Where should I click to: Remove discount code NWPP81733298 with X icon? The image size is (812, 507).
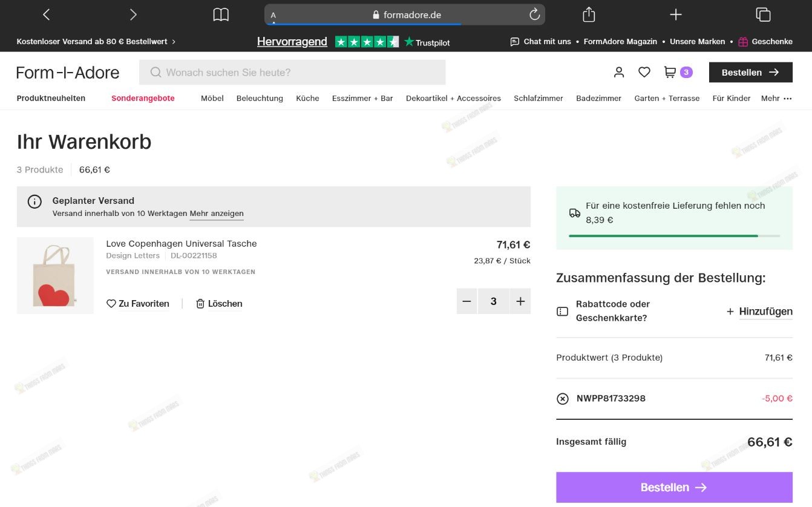point(563,399)
